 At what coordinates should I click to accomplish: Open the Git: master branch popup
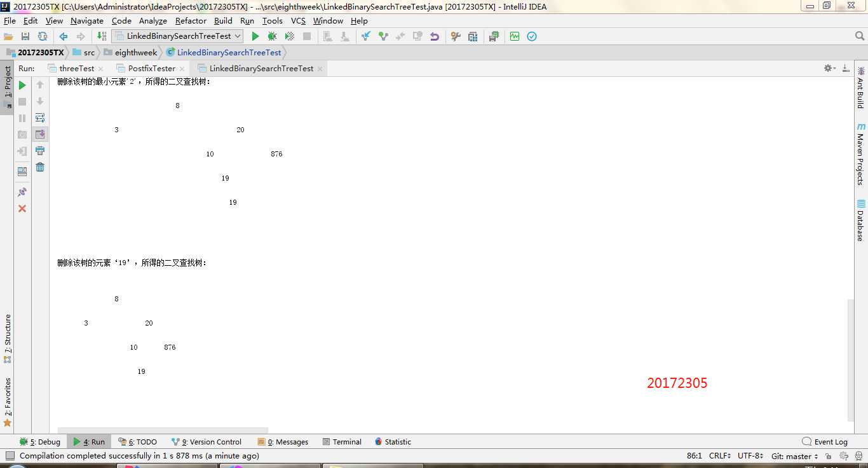tap(794, 456)
